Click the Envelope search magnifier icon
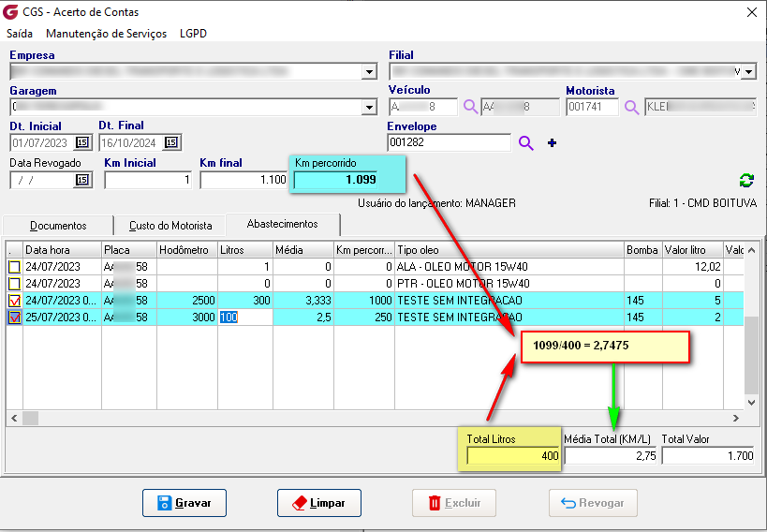Viewport: 767px width, 532px height. (525, 143)
